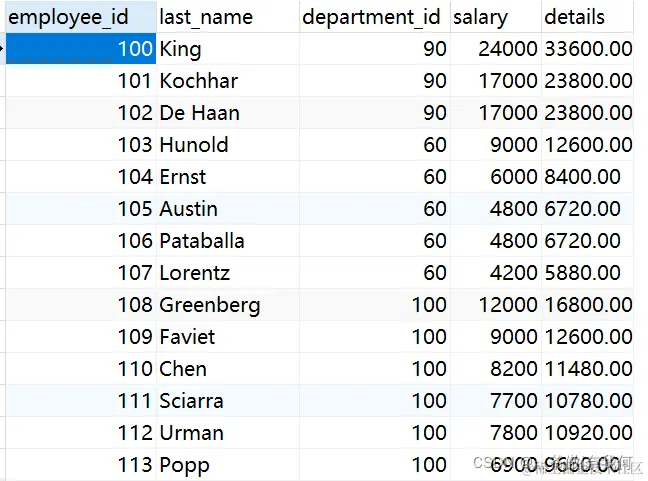Click the details column header
The image size is (648, 481).
587,17
